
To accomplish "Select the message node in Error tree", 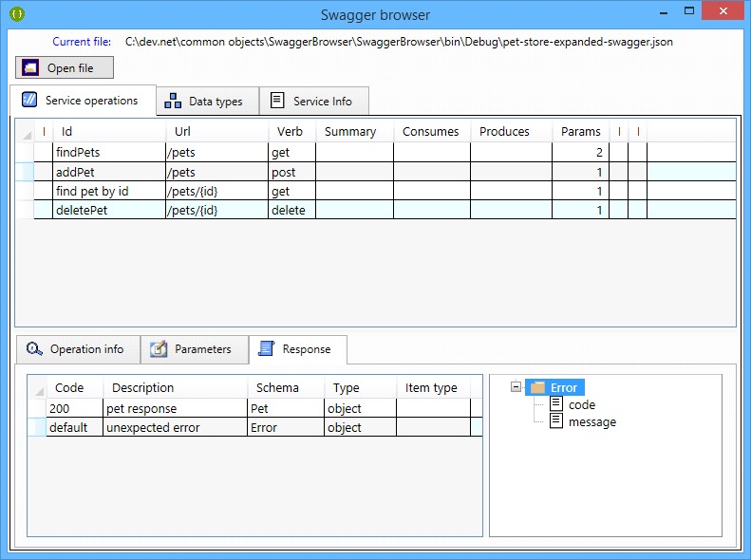I will [592, 422].
